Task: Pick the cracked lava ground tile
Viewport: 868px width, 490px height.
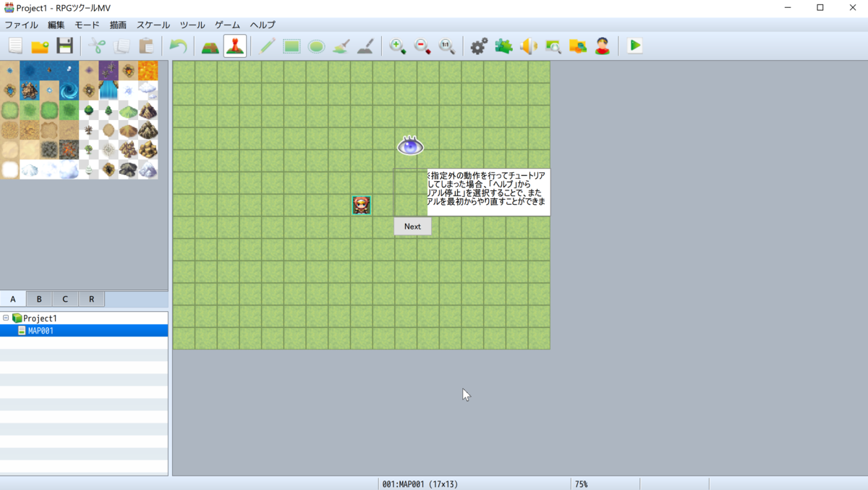Action: (69, 149)
